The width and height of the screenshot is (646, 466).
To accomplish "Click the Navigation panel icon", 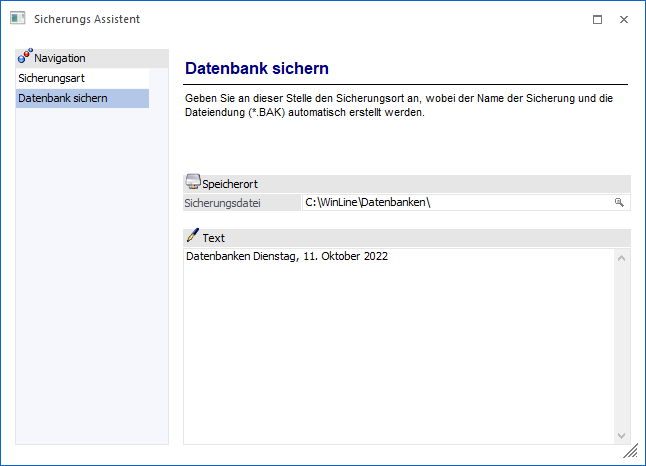I will pos(25,58).
